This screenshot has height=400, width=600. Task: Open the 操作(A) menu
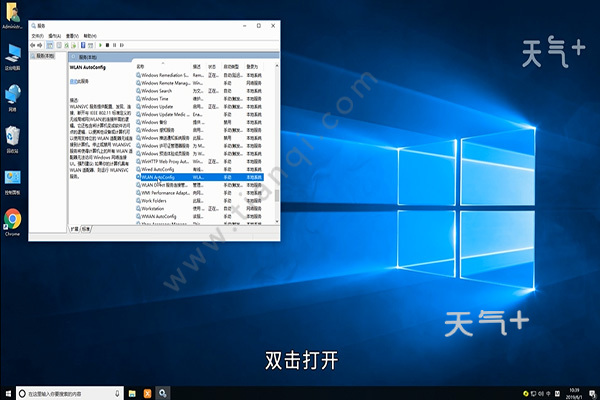pos(55,36)
